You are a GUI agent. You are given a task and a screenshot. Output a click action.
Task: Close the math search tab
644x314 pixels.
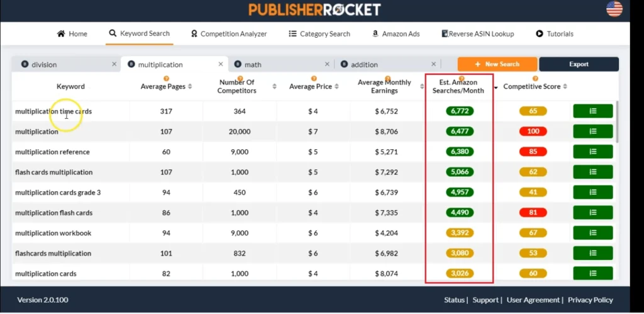pos(327,64)
